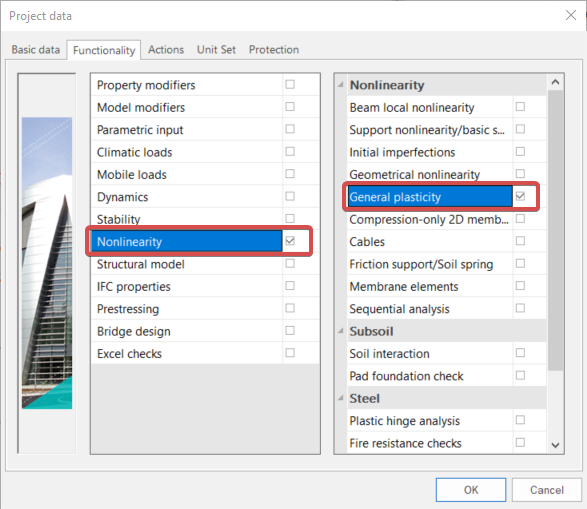Enable Climatic loads checkbox
The height and width of the screenshot is (509, 587).
290,152
